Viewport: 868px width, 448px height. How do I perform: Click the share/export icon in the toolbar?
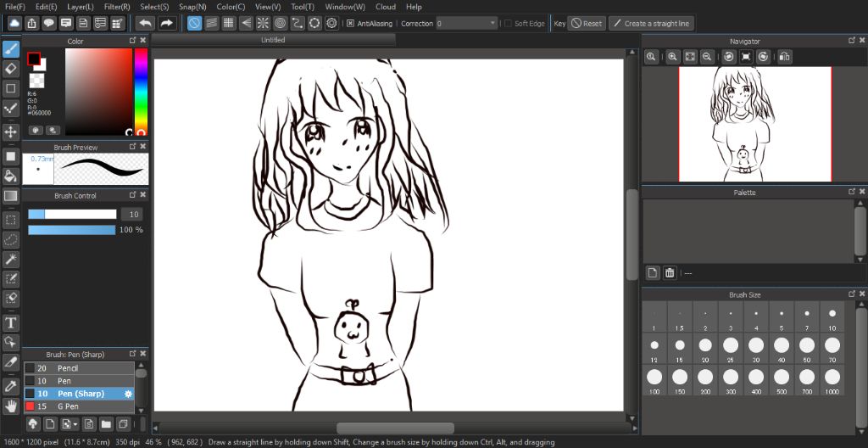click(x=32, y=23)
